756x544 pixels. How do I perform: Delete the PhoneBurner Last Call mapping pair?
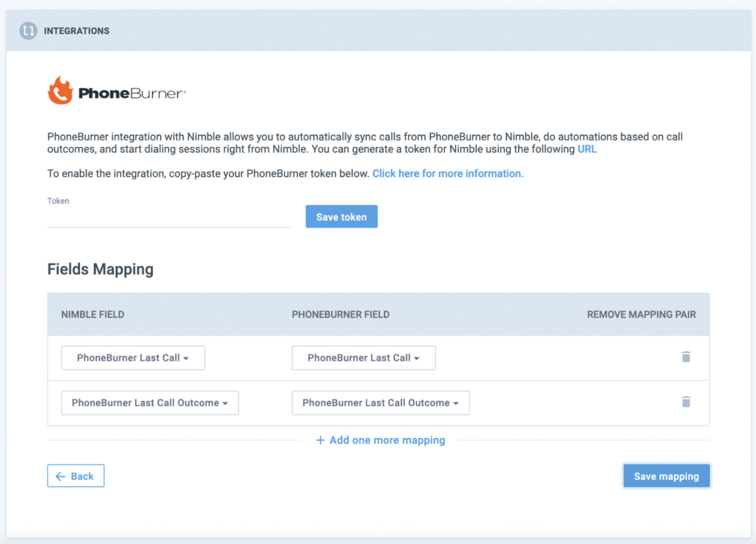[x=685, y=357]
